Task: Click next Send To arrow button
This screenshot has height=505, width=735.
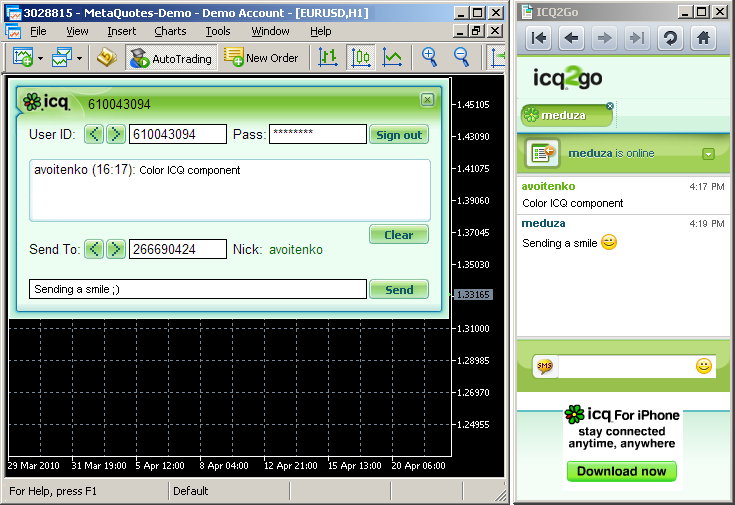Action: (x=115, y=249)
